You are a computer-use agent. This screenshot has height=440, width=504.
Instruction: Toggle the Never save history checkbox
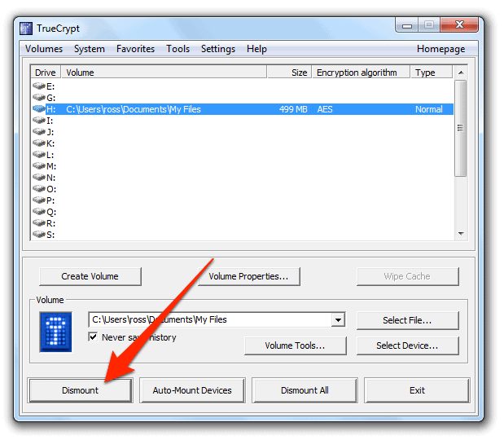pyautogui.click(x=93, y=337)
